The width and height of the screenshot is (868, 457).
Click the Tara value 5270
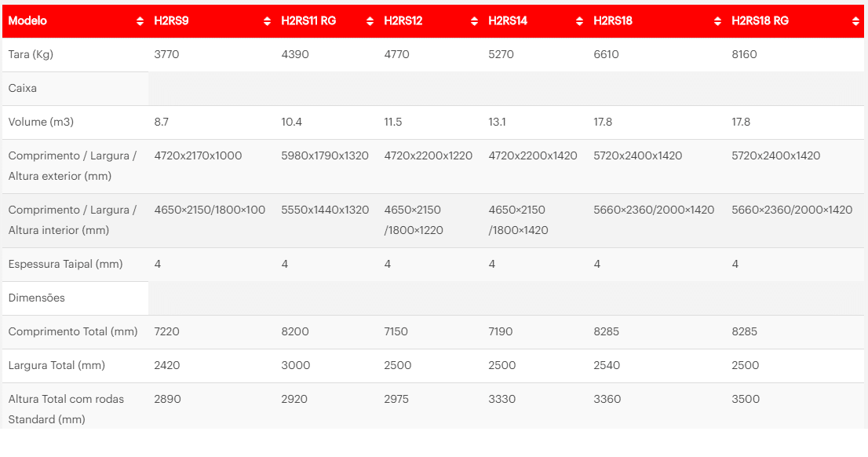pos(501,54)
